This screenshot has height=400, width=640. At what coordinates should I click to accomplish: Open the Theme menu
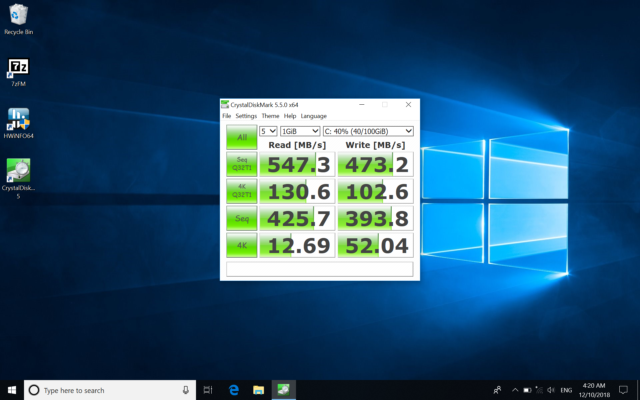click(270, 116)
